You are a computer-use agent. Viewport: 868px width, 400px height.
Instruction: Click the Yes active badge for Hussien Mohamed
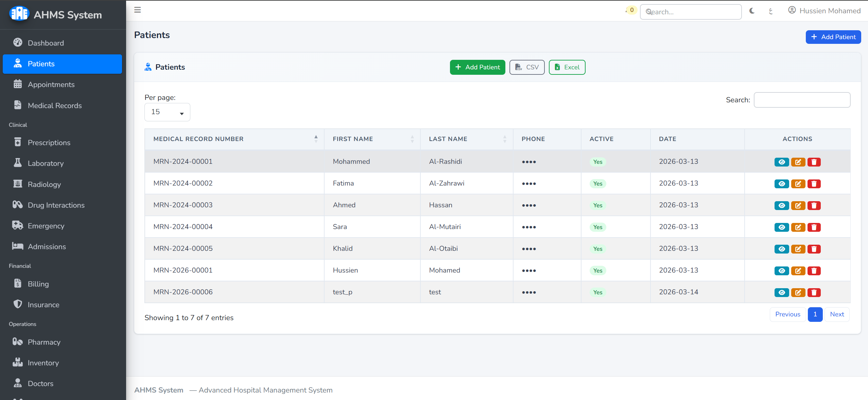coord(597,271)
